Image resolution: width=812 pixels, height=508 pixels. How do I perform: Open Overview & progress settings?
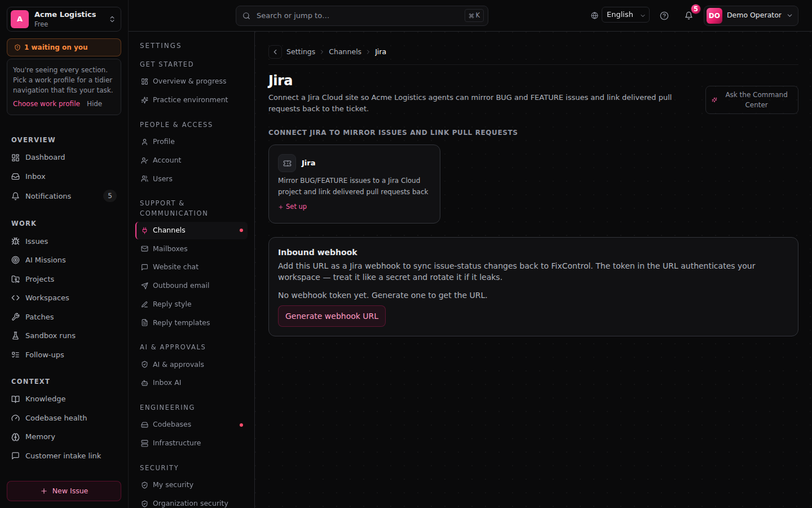coord(191,81)
